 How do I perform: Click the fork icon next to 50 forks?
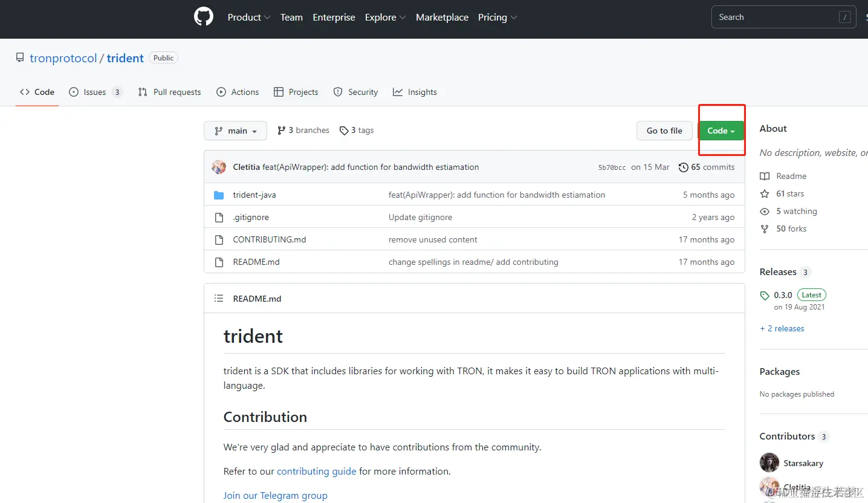(x=764, y=229)
